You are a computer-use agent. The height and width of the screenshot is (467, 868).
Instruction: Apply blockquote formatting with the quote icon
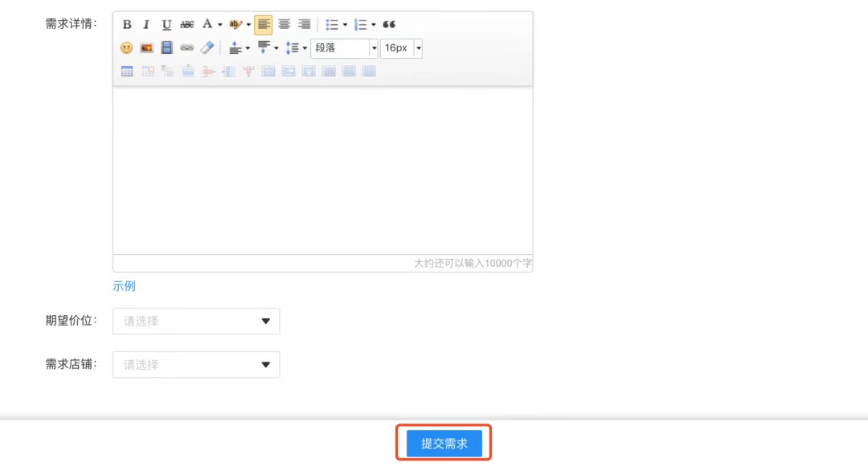coord(389,24)
